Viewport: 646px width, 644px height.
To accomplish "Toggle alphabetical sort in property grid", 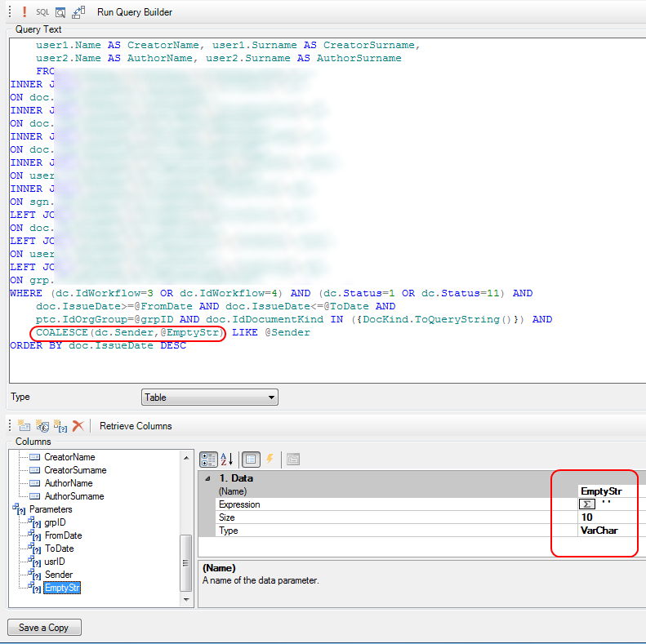I will click(x=227, y=459).
